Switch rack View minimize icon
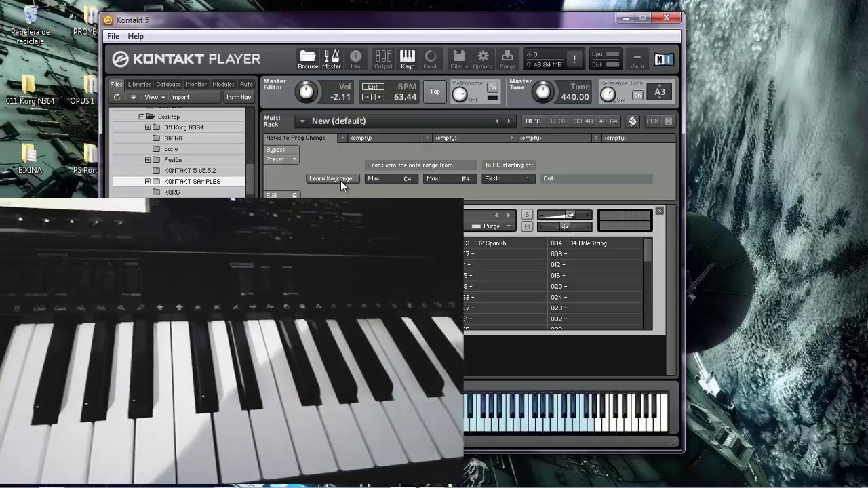 (637, 59)
